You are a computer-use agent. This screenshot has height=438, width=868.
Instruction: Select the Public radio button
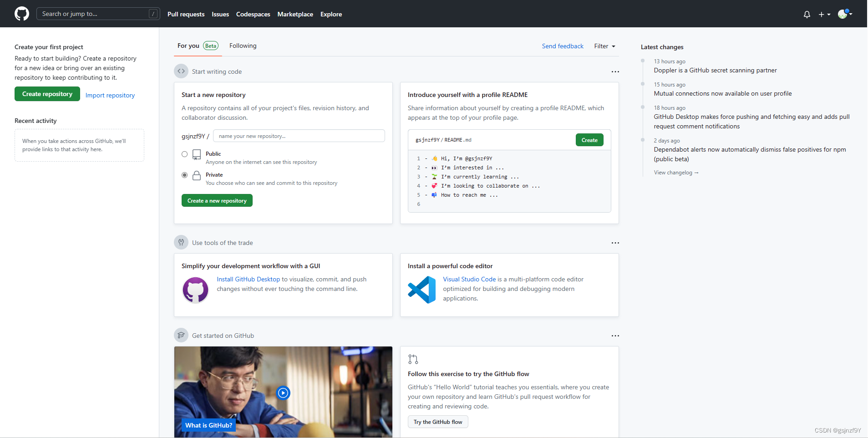184,154
